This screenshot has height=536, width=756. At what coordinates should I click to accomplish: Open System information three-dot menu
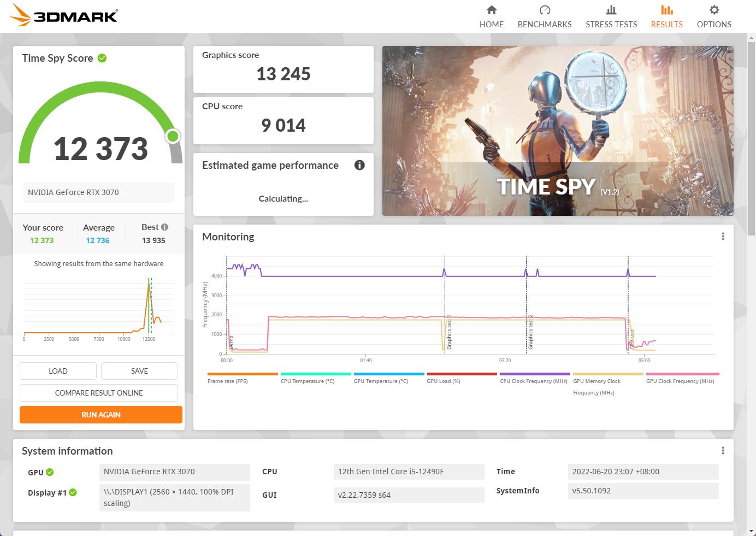[723, 451]
